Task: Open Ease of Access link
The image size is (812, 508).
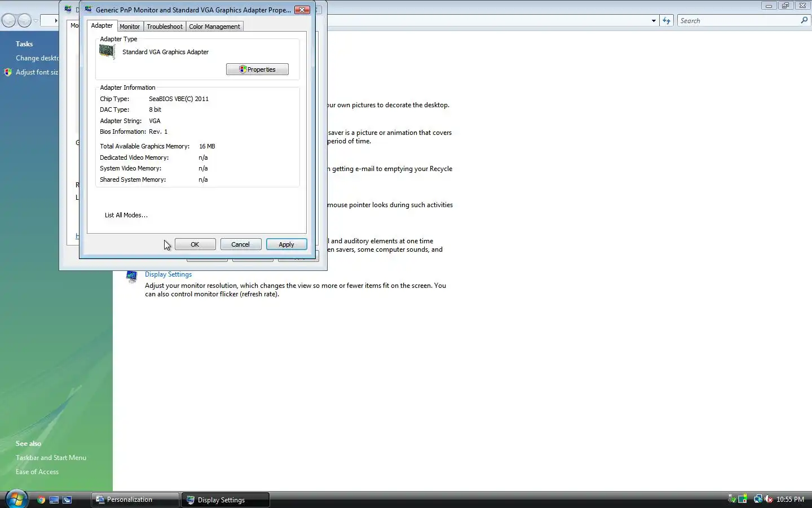Action: (37, 472)
